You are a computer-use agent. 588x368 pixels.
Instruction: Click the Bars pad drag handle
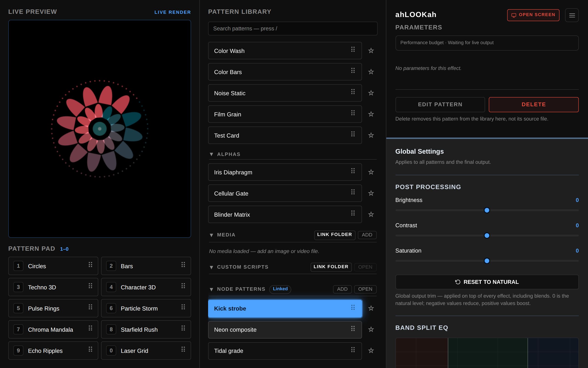coord(183,265)
